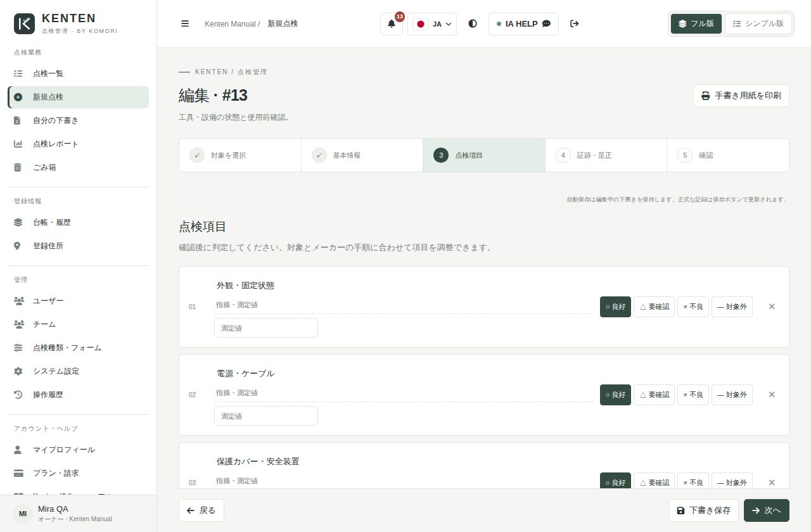
Task: Mark 電源・ケーブル as 要確認
Action: coord(654,395)
